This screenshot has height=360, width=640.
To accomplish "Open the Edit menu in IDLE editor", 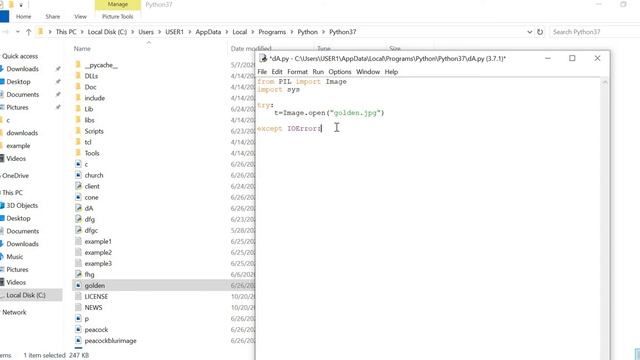I will 277,71.
